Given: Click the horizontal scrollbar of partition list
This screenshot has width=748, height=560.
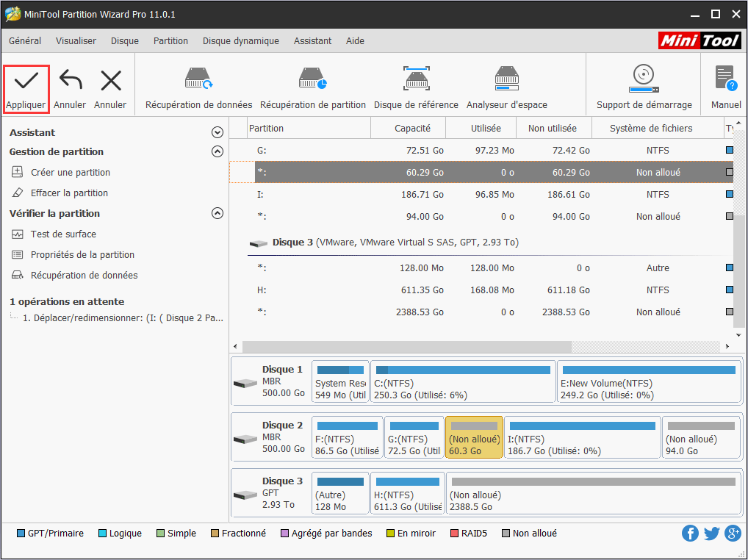Looking at the screenshot, I should [406, 346].
